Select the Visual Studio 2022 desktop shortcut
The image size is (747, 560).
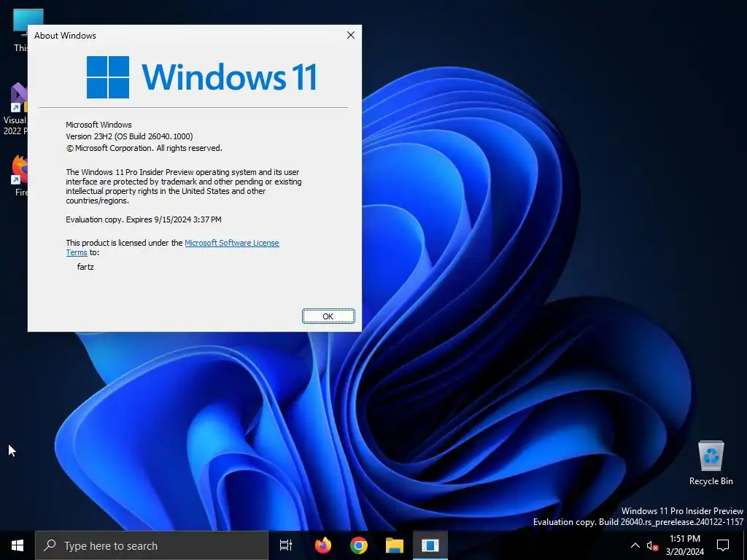tap(15, 109)
